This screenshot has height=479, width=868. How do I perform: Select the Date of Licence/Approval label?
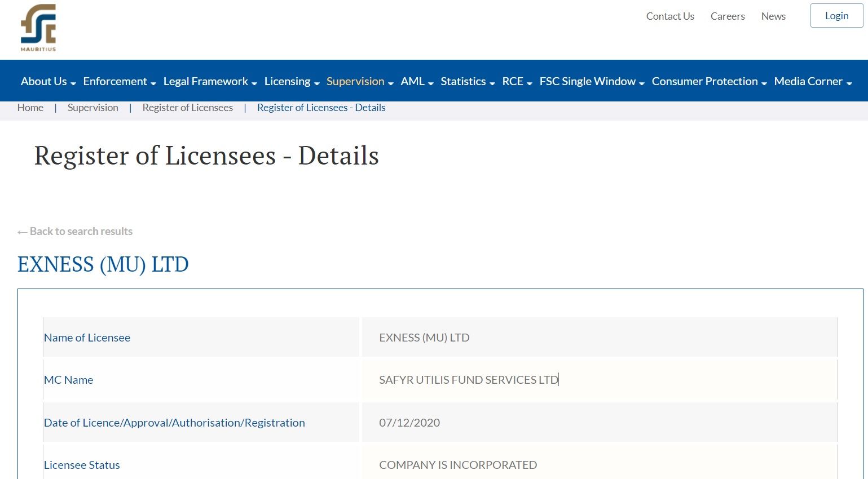(174, 423)
